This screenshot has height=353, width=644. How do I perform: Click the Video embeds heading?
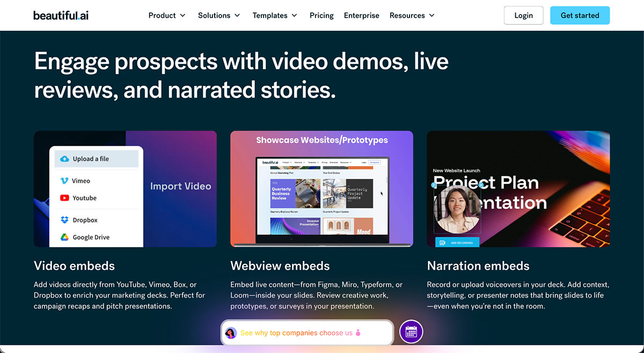click(74, 266)
